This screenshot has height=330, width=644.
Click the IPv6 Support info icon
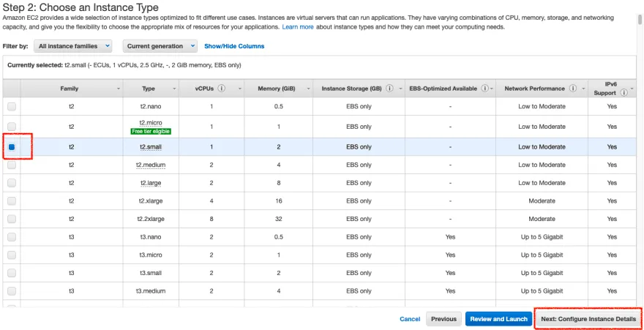[x=624, y=93]
